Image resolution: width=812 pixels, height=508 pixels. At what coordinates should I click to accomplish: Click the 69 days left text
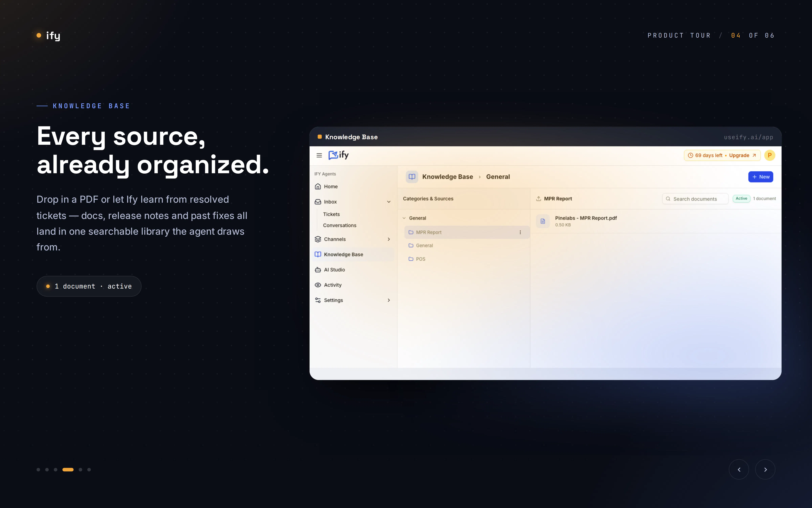click(x=709, y=155)
